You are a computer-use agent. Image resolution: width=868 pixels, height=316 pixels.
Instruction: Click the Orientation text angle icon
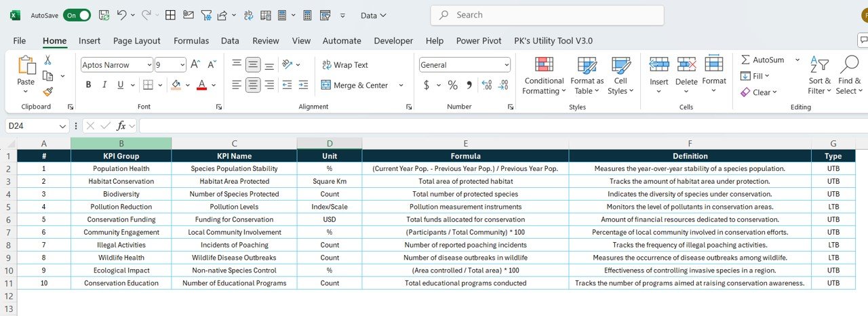pos(288,64)
